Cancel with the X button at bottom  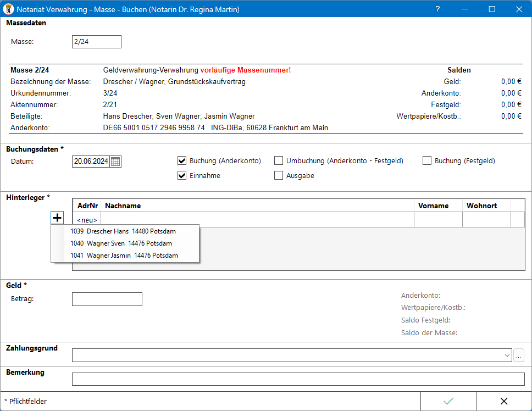(x=503, y=401)
